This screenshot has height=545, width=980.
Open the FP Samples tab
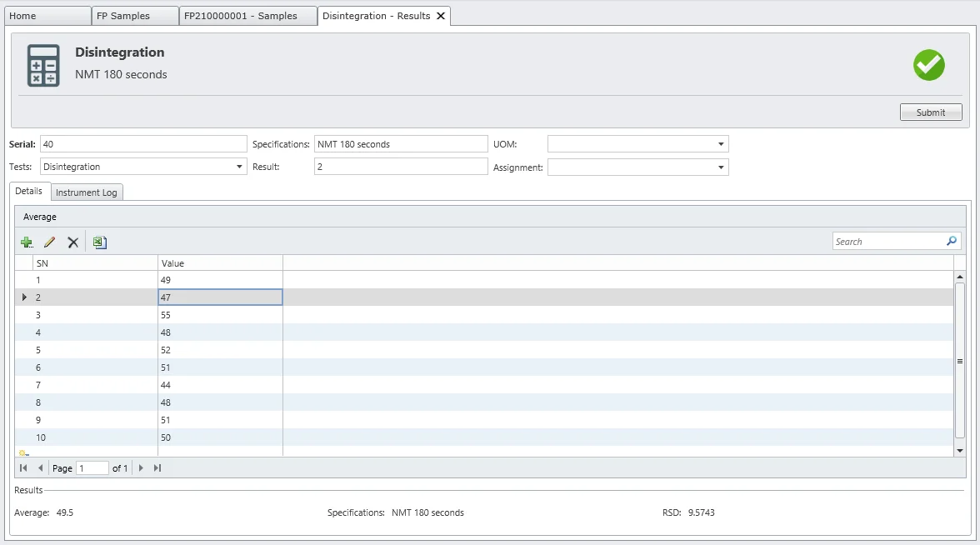(123, 16)
